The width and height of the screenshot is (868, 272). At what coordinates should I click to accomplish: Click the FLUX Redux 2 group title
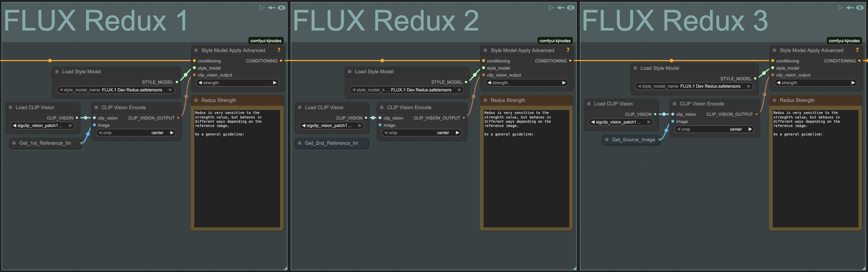[385, 21]
